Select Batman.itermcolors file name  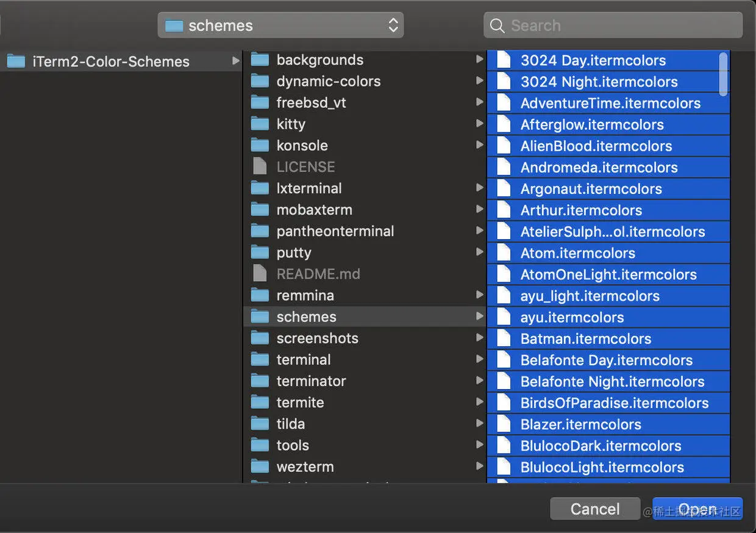(x=586, y=338)
